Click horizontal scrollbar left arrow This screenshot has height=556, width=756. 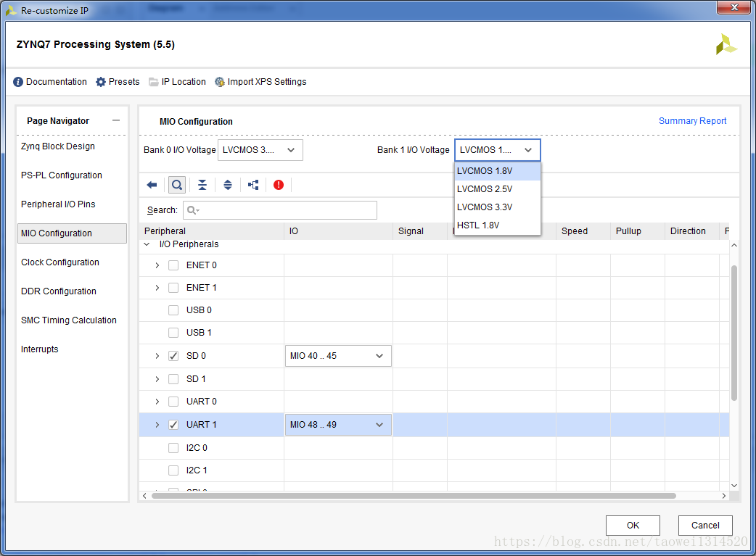(144, 496)
